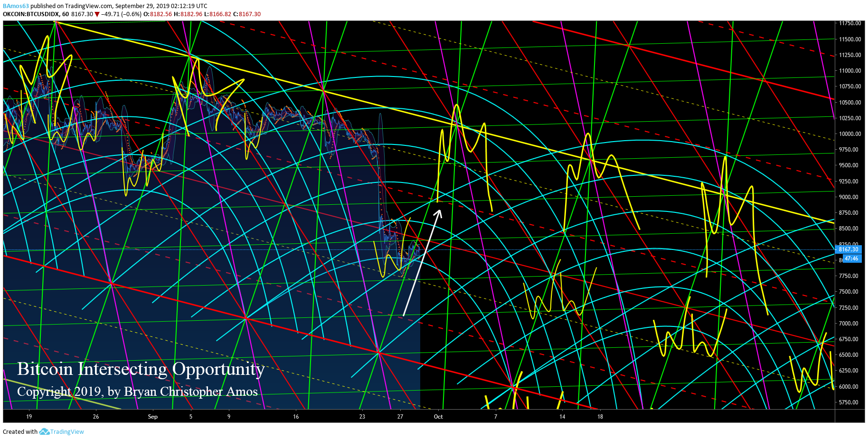Click the −49.71 (−0.6%) change text
The width and height of the screenshot is (868, 440).
point(121,14)
